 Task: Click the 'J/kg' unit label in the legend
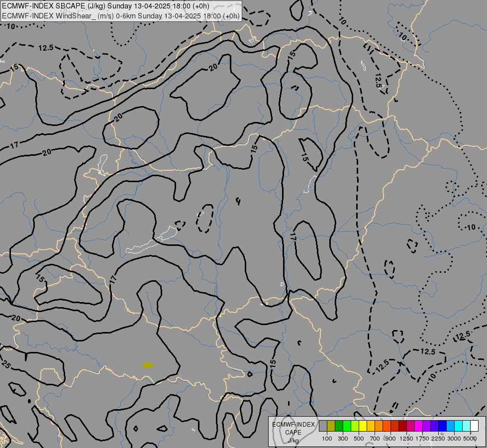click(x=293, y=441)
